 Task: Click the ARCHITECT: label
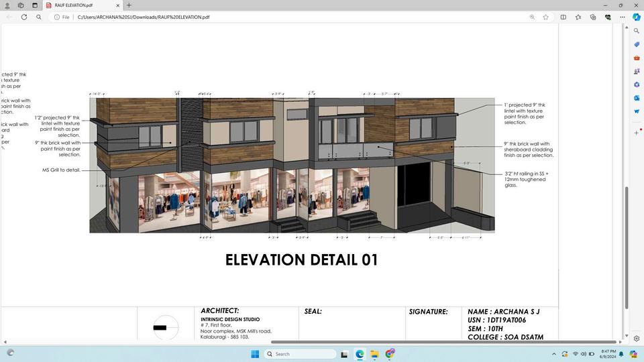pyautogui.click(x=220, y=310)
